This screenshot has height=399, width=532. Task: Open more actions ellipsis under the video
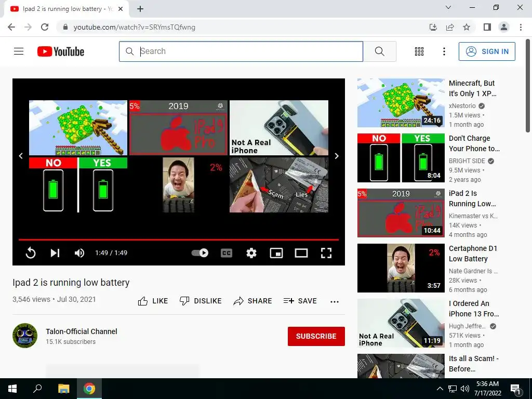coord(335,302)
